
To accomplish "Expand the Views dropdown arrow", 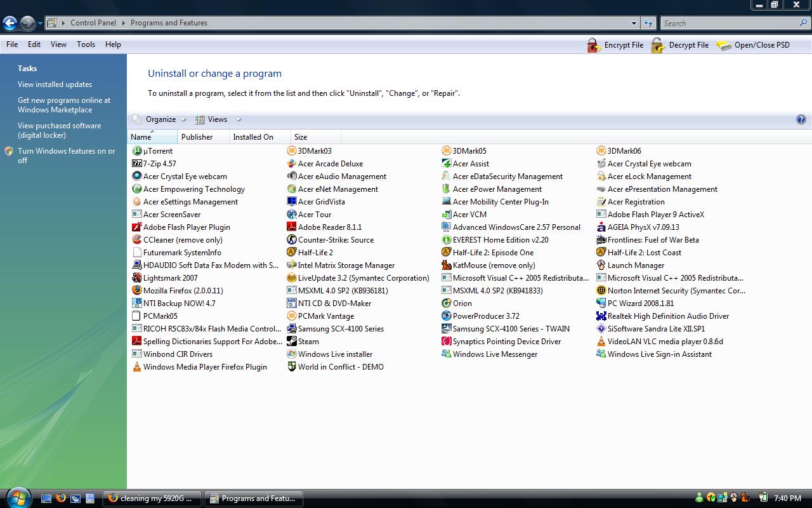I will click(239, 119).
